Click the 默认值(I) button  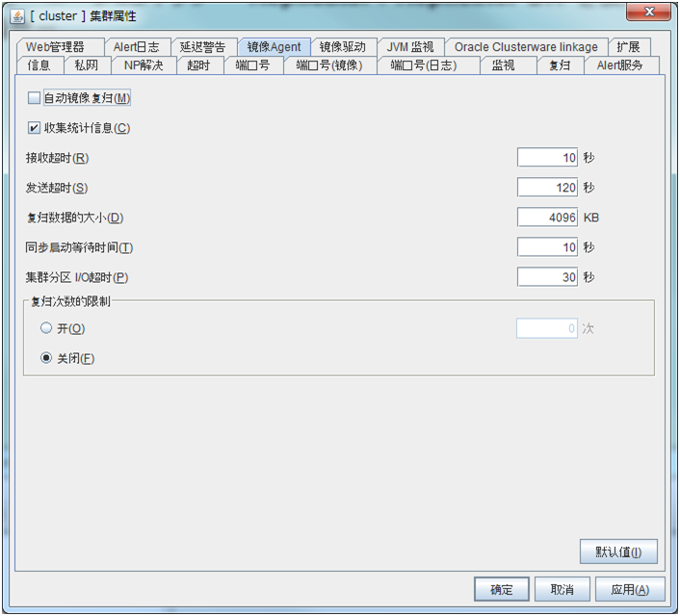point(618,552)
